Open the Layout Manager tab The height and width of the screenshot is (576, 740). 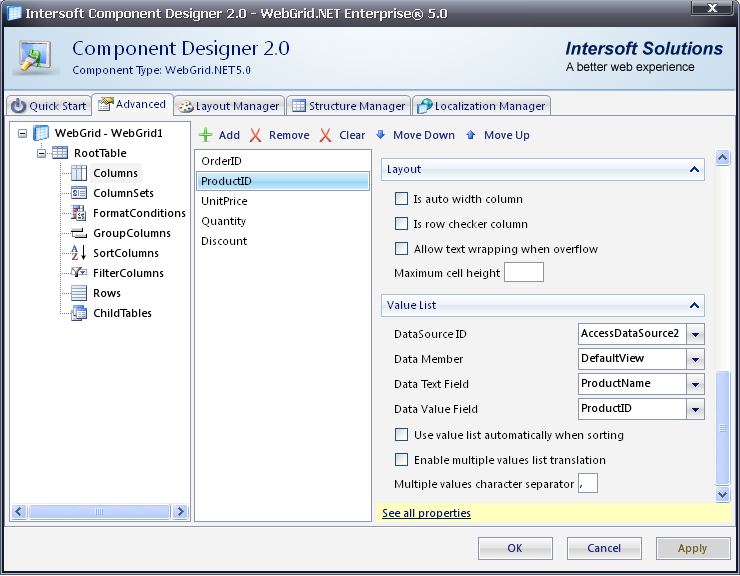pyautogui.click(x=229, y=106)
